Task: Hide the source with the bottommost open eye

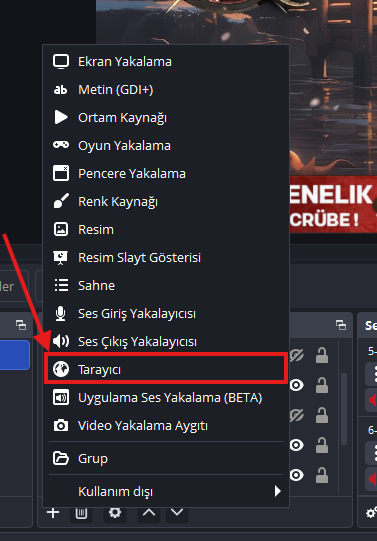Action: (x=297, y=475)
